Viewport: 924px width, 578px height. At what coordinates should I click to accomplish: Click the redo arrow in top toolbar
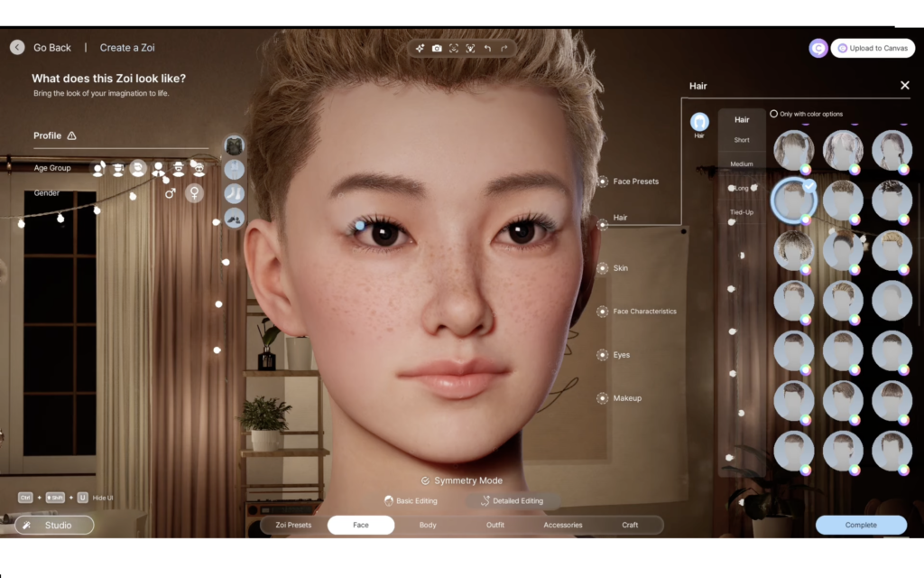tap(504, 48)
